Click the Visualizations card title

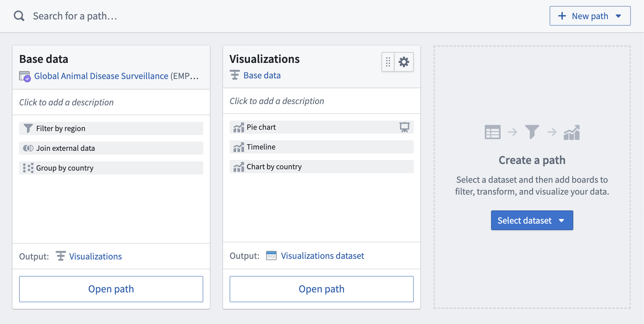coord(264,59)
